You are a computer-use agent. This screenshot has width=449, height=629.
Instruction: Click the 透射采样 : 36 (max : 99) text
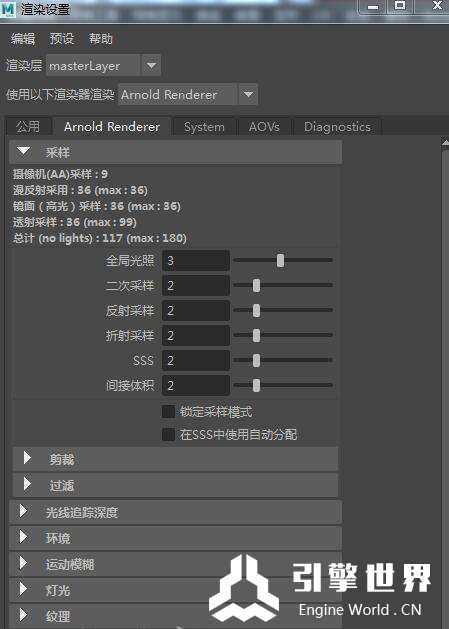tap(75, 222)
